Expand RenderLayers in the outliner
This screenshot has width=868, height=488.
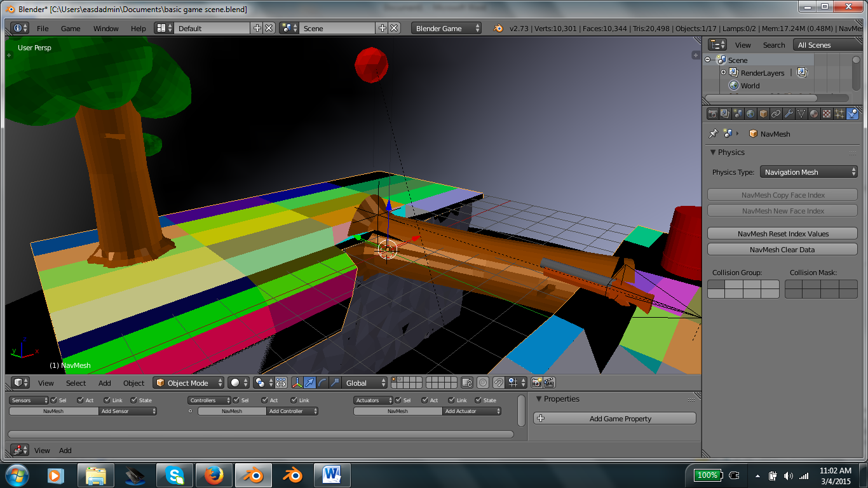(x=723, y=72)
